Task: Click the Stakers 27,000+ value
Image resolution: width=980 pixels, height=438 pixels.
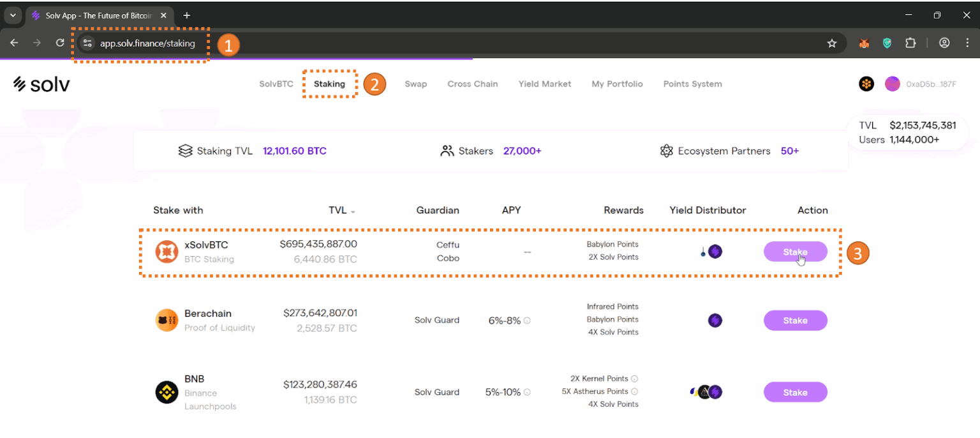Action: point(523,151)
